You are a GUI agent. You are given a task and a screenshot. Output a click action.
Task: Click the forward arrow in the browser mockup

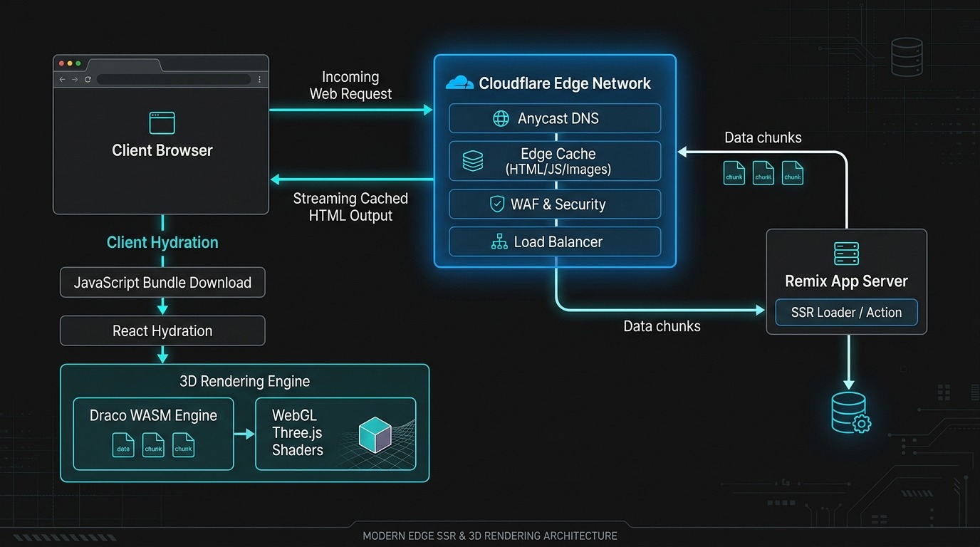tap(75, 80)
